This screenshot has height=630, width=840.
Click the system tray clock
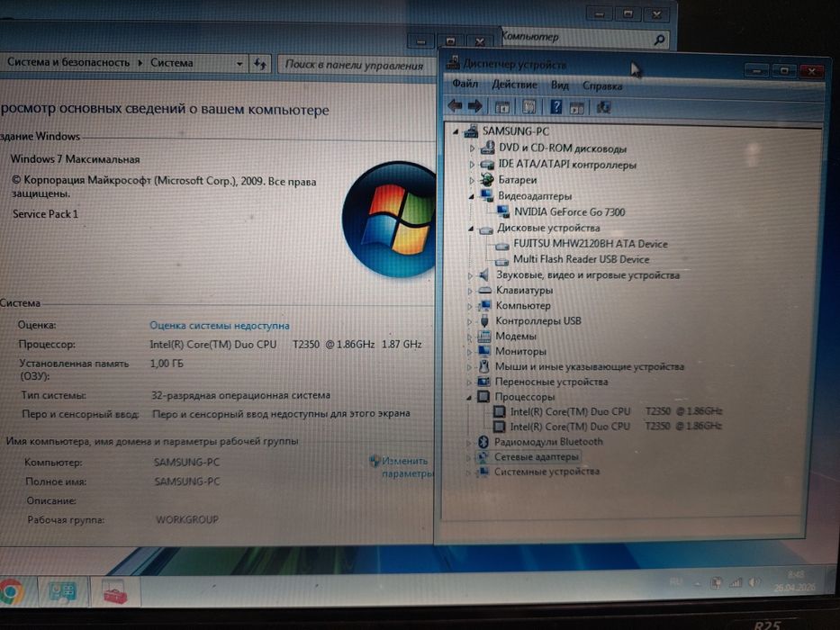point(794,581)
